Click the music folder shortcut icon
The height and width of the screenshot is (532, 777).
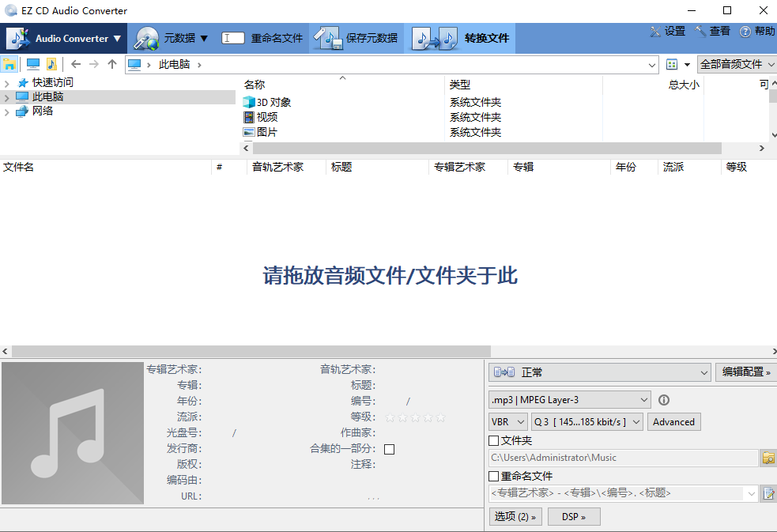click(x=51, y=64)
